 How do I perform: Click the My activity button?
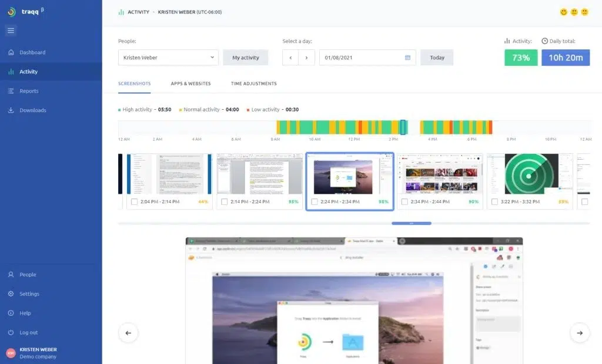click(x=245, y=58)
